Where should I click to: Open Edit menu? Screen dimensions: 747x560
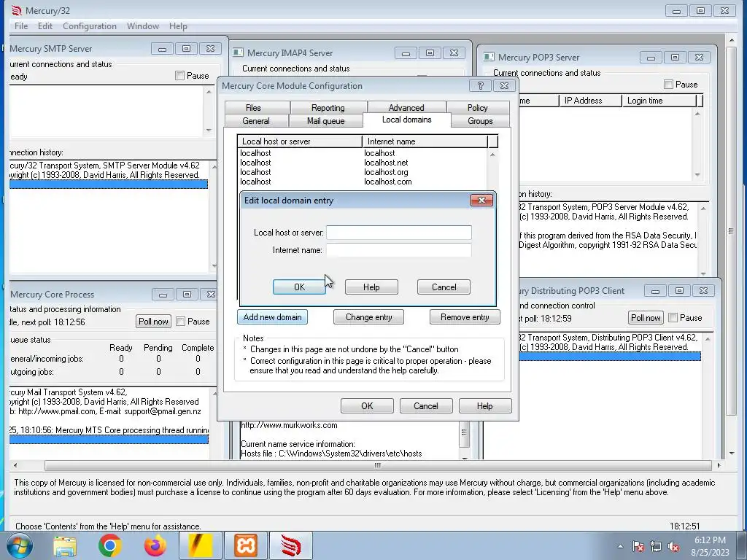[45, 26]
